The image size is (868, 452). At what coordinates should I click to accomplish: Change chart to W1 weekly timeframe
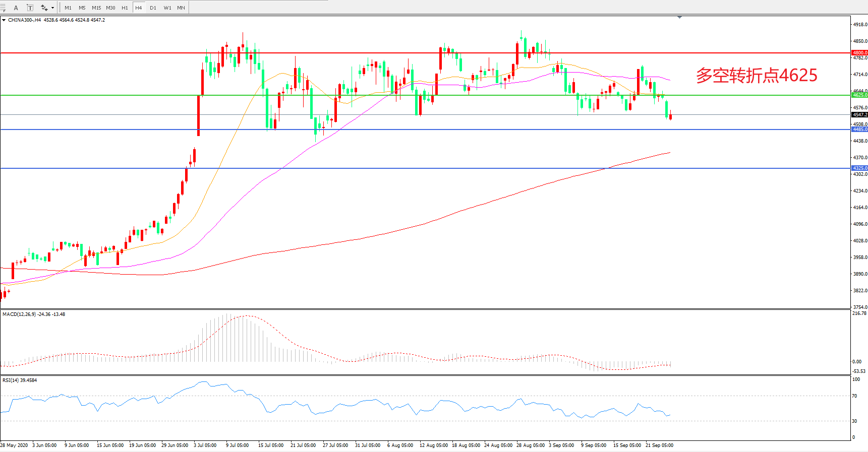(x=167, y=8)
